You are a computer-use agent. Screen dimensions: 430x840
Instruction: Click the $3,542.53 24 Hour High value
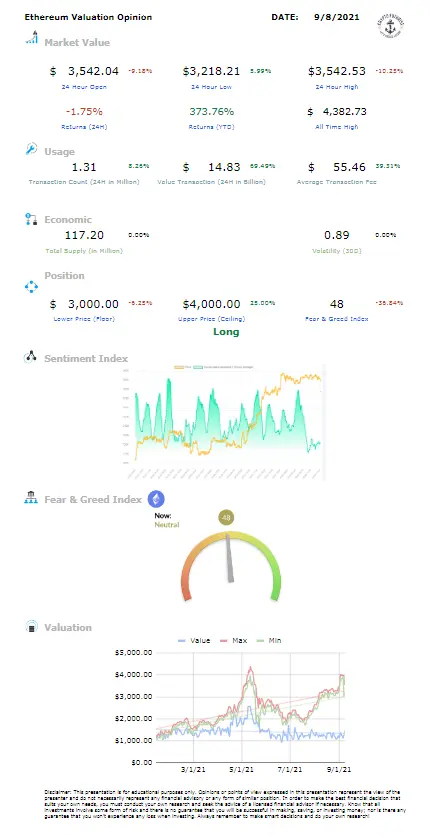(337, 71)
